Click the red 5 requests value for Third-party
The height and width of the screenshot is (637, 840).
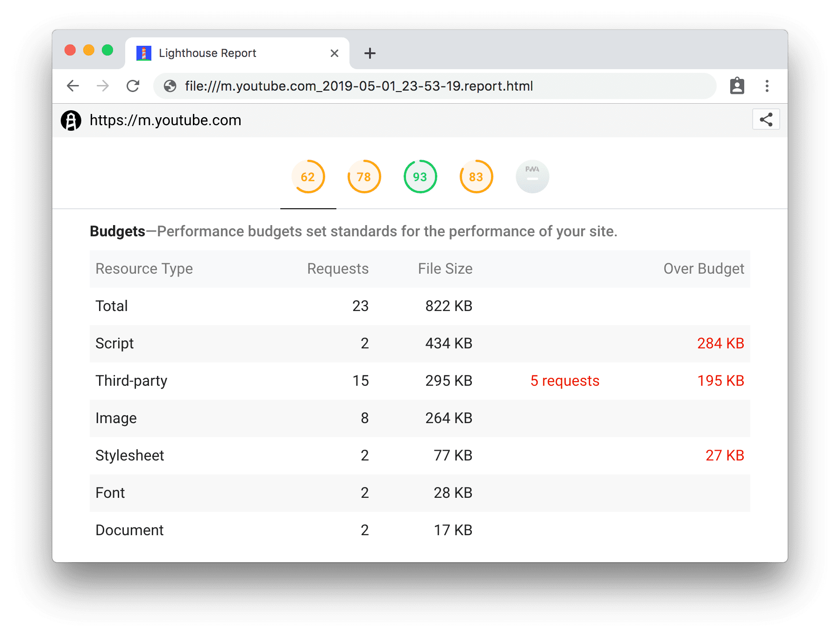pyautogui.click(x=564, y=381)
